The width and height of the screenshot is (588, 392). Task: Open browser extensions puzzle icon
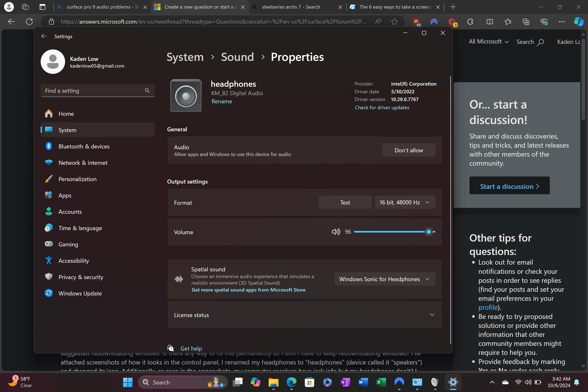coord(470,22)
